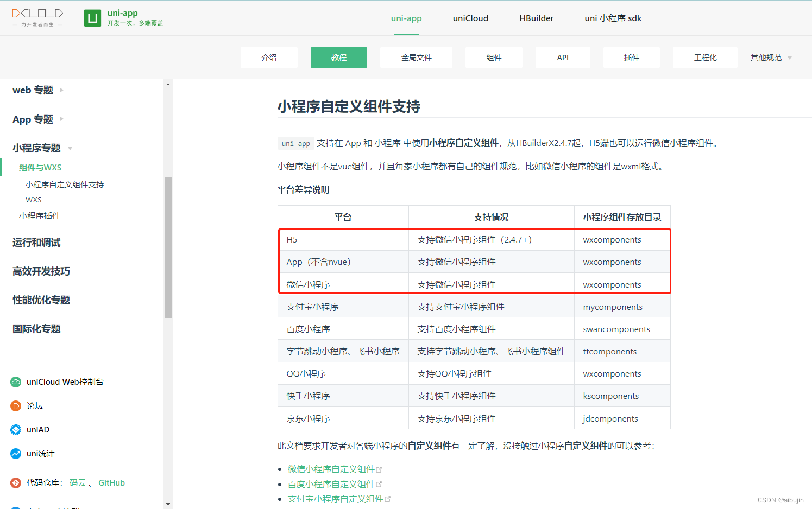Click table cell kscomponents
The height and width of the screenshot is (509, 812).
point(622,396)
